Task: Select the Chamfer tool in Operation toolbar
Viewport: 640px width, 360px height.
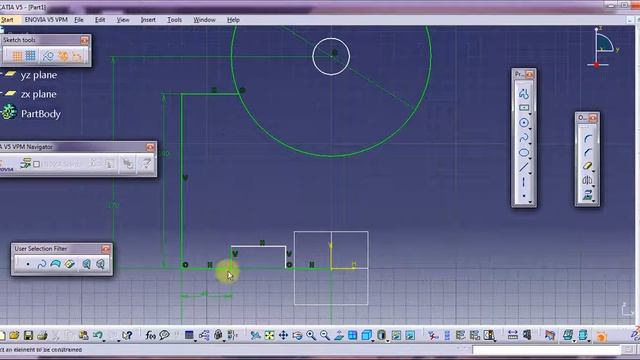Action: click(587, 152)
